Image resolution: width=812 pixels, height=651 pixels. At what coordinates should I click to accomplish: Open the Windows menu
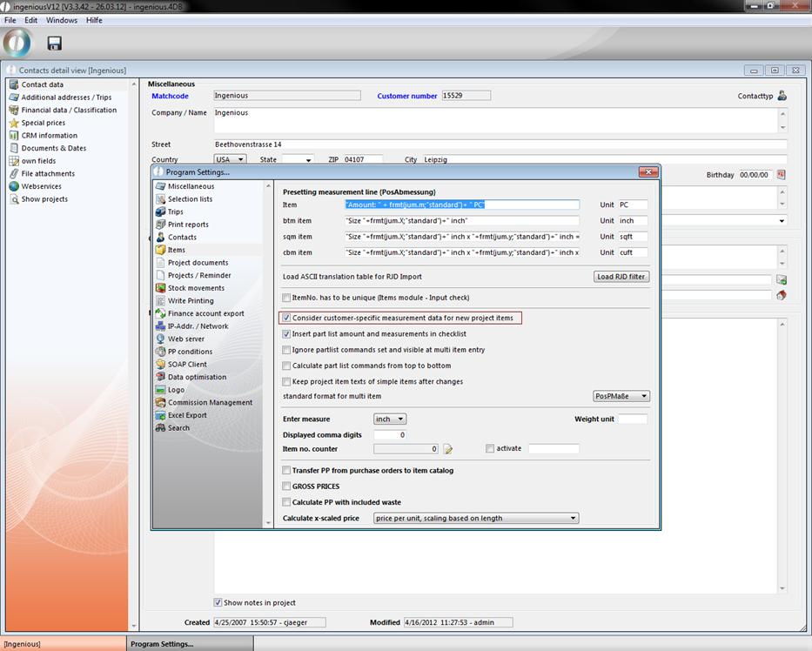(61, 20)
